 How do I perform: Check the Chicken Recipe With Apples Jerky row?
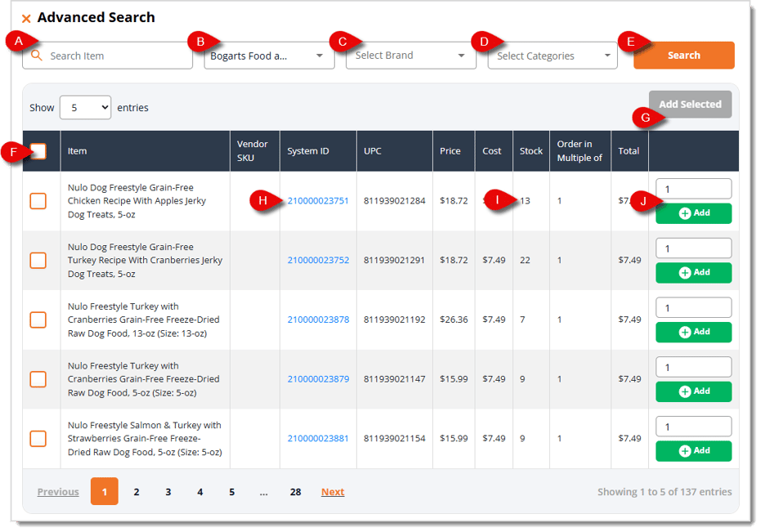(38, 201)
